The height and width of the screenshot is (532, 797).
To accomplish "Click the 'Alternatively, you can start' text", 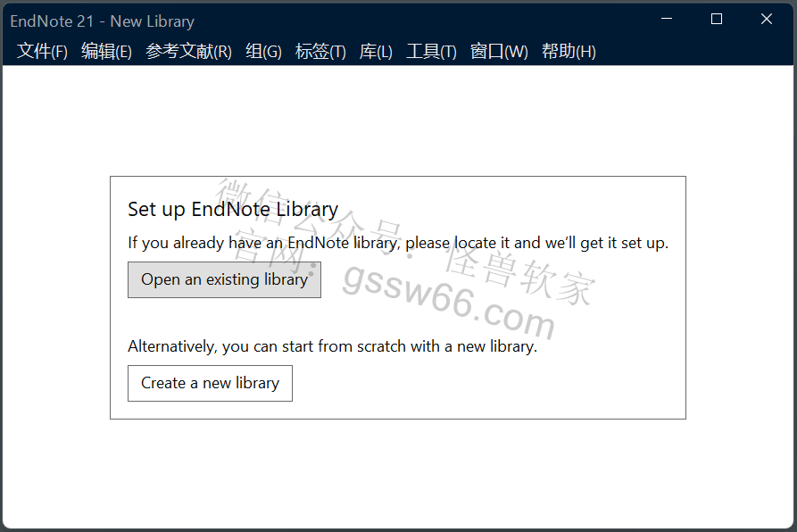I will click(332, 346).
